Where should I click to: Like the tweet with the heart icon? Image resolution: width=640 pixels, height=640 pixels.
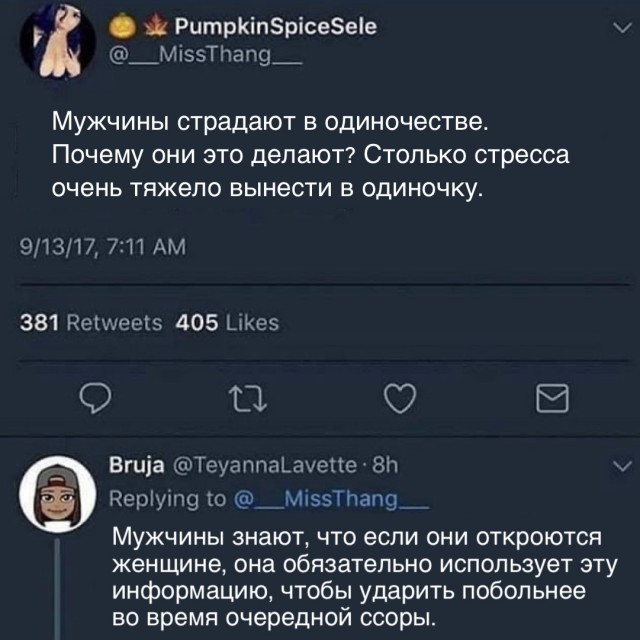point(399,399)
